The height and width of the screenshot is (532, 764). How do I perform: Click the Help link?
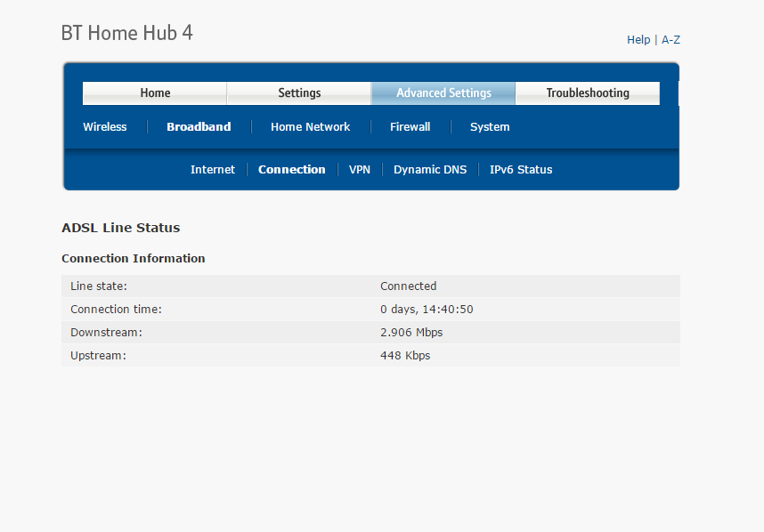point(638,40)
